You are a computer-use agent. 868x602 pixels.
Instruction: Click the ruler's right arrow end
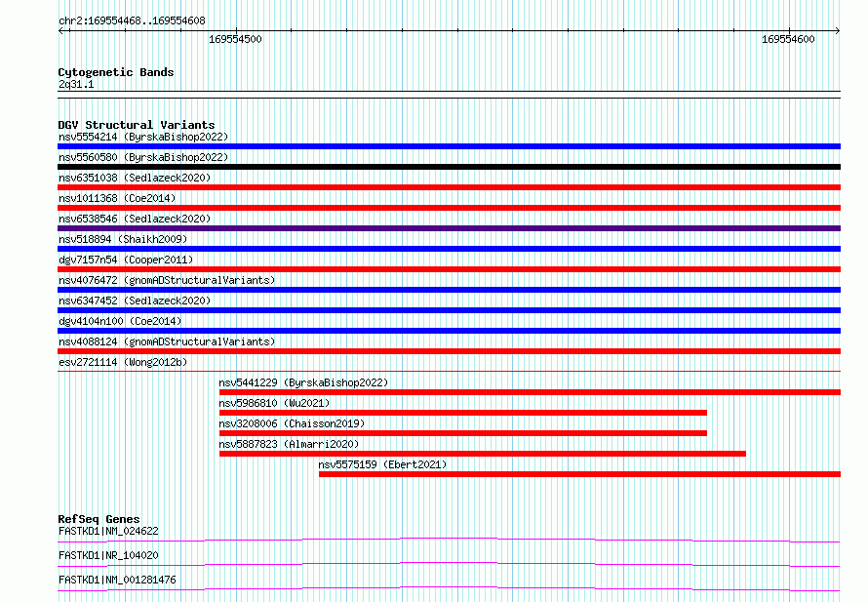[x=838, y=31]
